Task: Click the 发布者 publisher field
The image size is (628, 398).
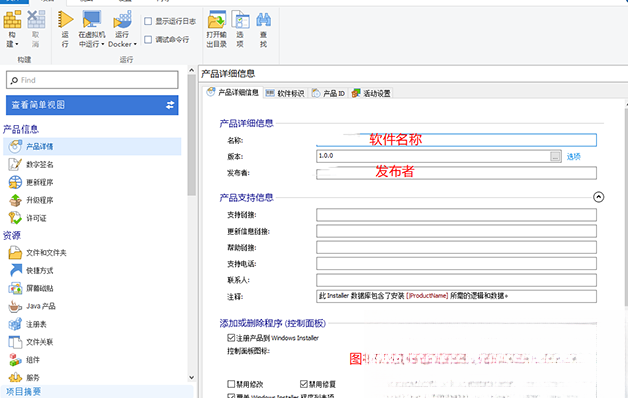Action: [456, 173]
